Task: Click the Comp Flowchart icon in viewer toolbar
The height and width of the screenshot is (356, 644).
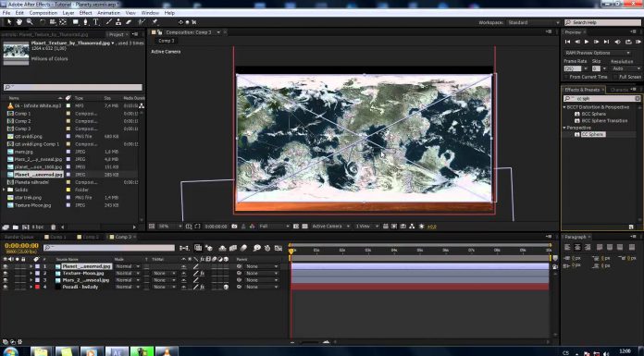Action: [x=412, y=227]
